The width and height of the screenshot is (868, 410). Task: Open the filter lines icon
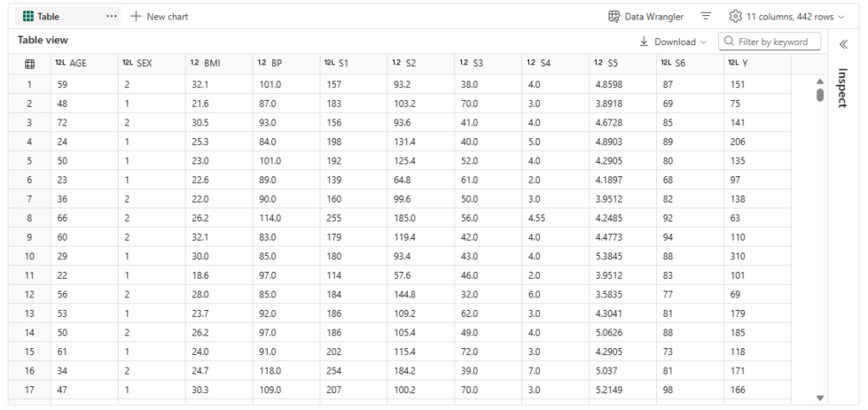tap(706, 17)
